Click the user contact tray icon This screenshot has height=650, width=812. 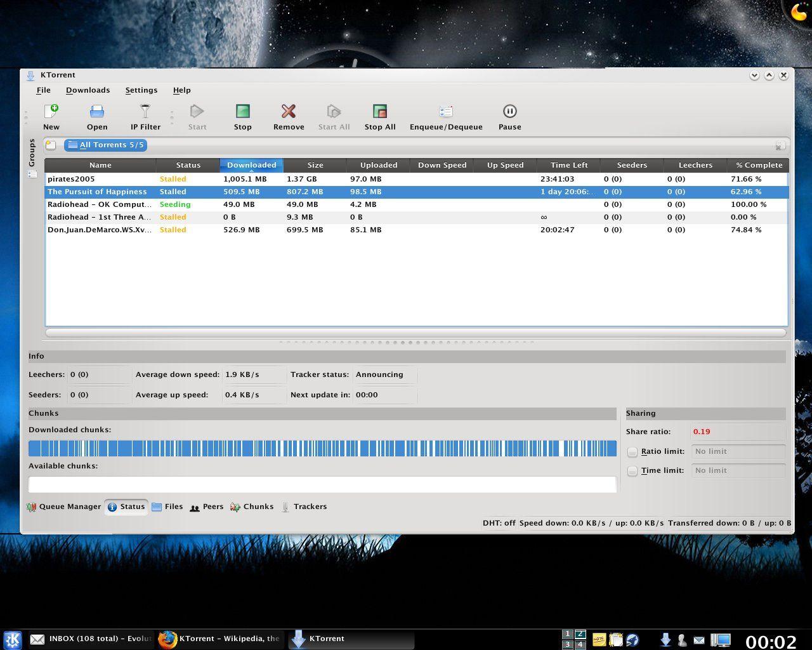pyautogui.click(x=682, y=640)
